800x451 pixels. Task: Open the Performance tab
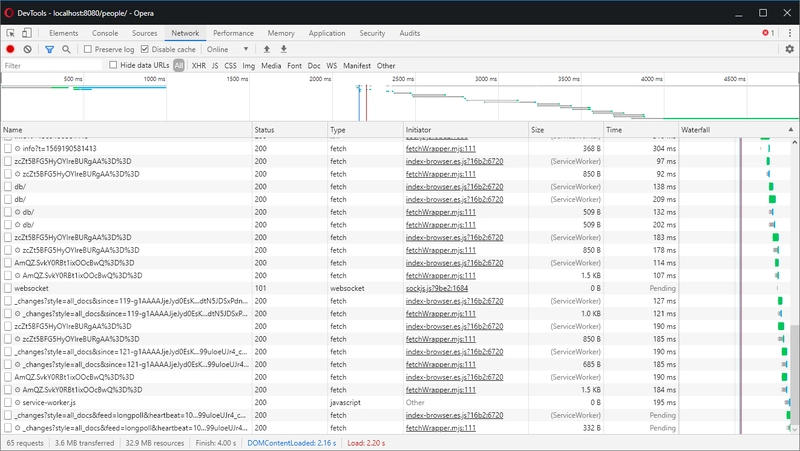233,33
